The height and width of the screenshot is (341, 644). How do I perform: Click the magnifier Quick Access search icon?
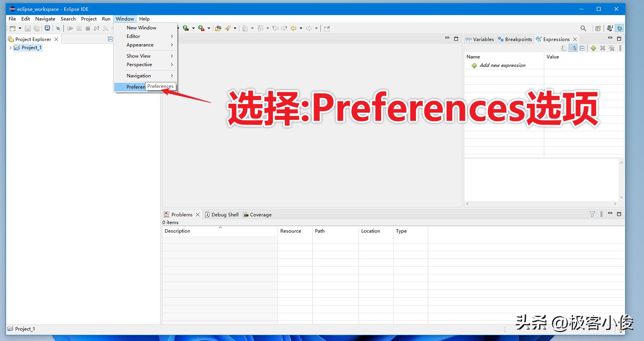point(583,28)
